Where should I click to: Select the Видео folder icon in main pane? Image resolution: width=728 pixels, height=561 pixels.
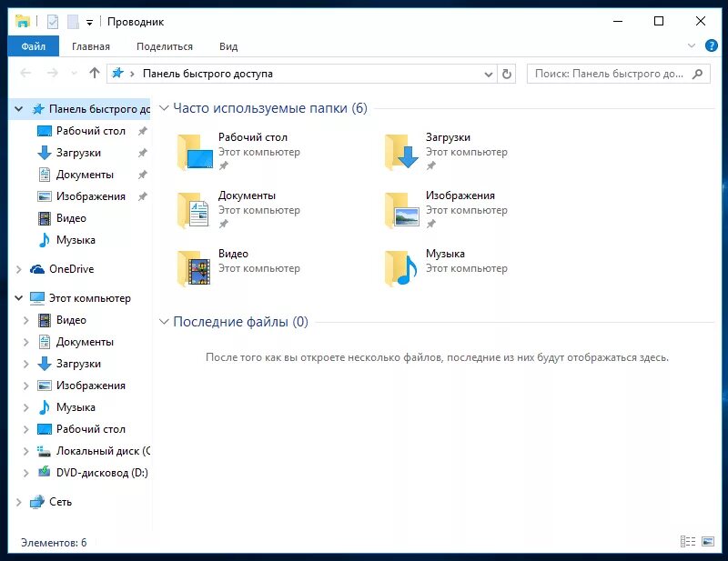[195, 268]
